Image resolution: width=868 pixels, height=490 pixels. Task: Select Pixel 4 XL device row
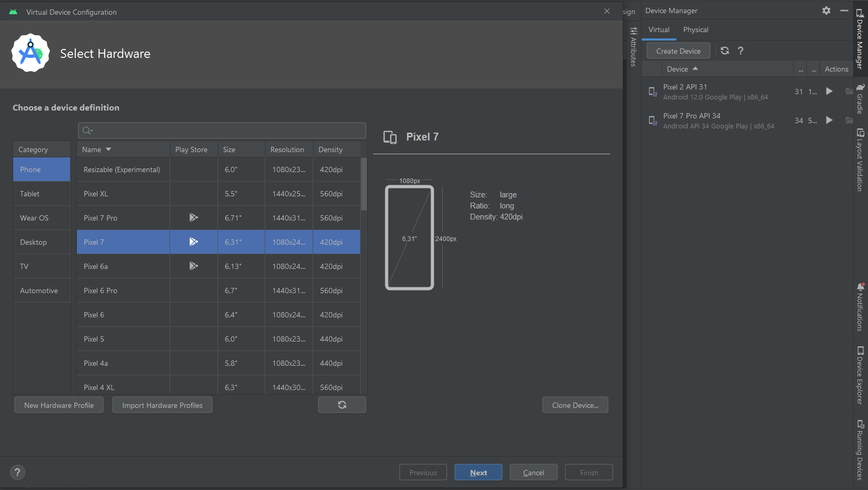218,386
